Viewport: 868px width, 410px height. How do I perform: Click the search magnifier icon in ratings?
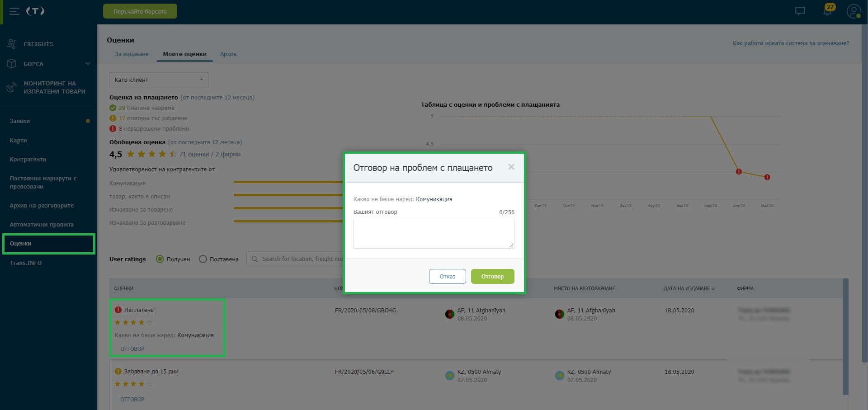[x=255, y=259]
